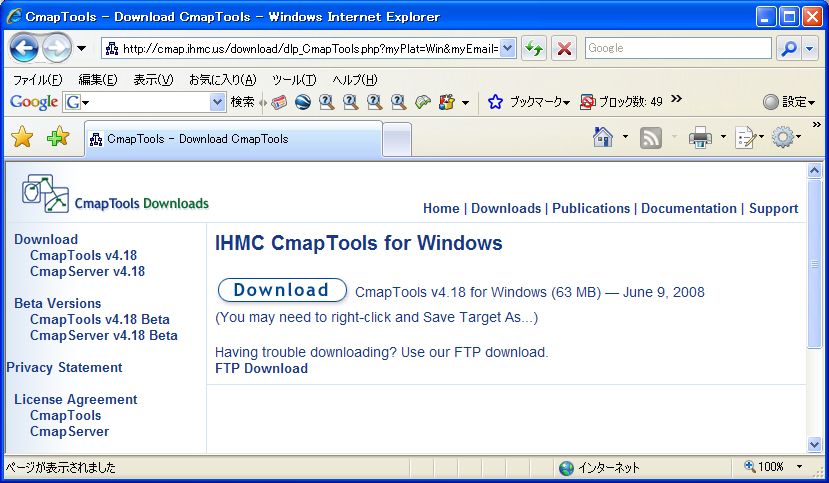Click the Internet Explorer title bar icon
Image resolution: width=829 pixels, height=483 pixels.
[13, 17]
